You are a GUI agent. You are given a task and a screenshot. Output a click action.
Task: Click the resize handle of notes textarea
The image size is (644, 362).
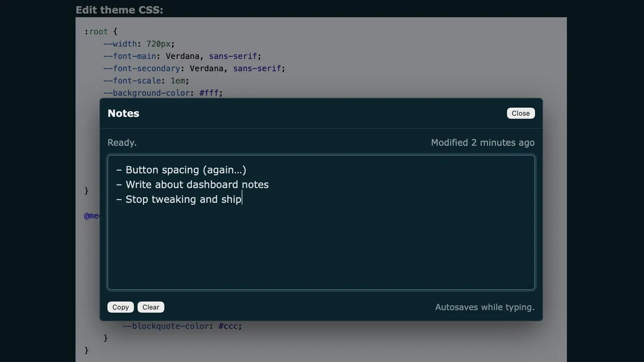531,286
